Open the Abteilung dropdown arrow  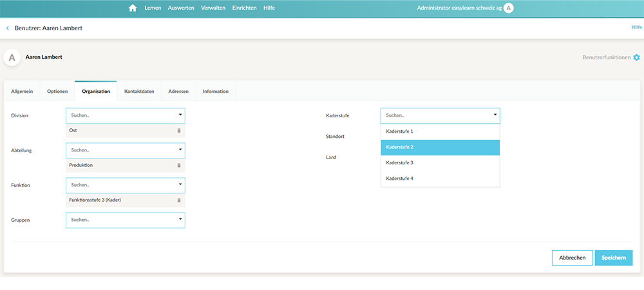pos(180,150)
